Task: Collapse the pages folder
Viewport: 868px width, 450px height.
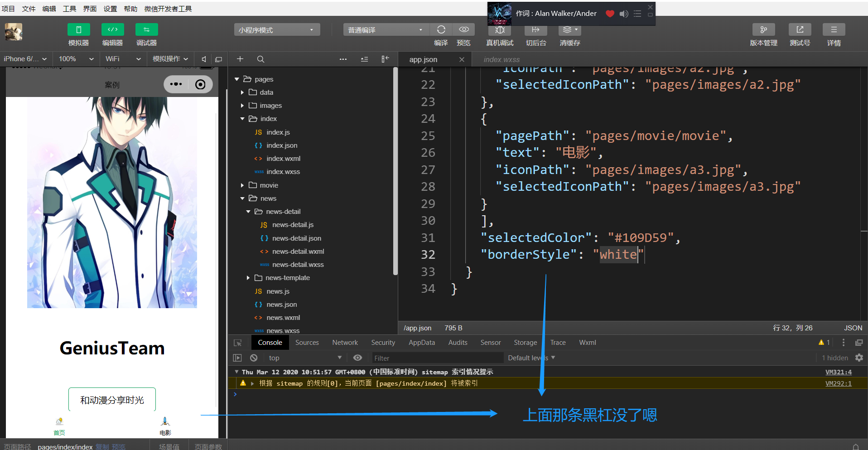Action: click(237, 79)
